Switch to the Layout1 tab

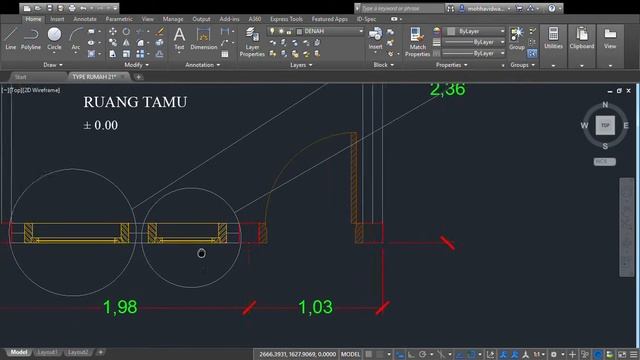pos(47,352)
